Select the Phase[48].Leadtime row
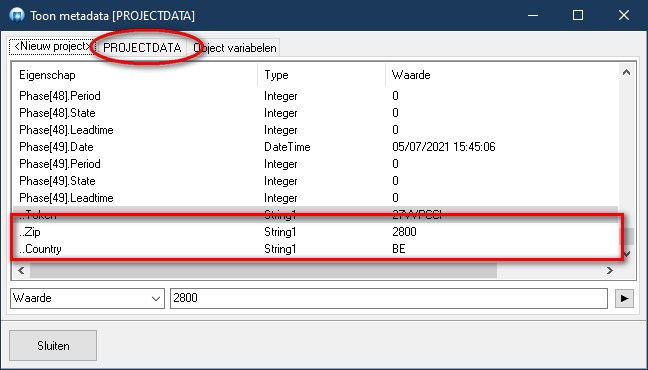The height and width of the screenshot is (370, 648). (x=316, y=130)
